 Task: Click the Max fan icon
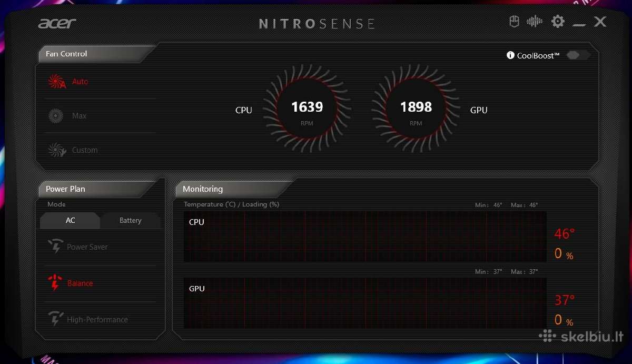click(56, 116)
